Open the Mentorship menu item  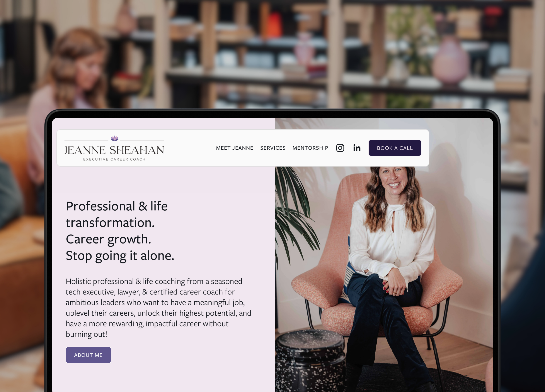click(310, 148)
